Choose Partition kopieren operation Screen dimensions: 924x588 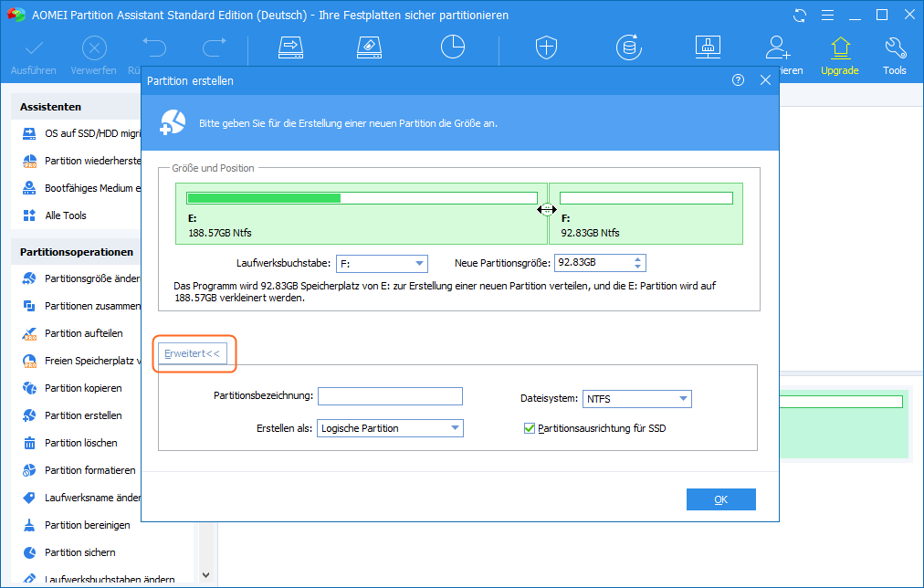coord(72,388)
